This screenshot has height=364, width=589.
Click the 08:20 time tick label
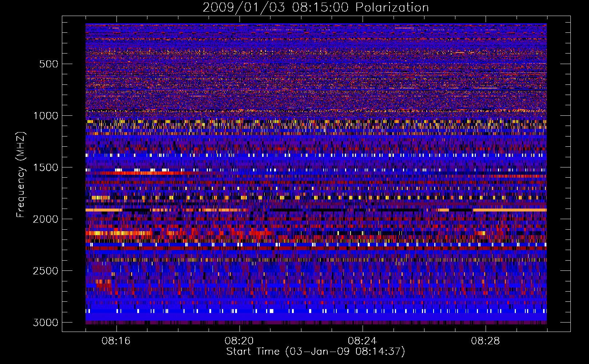[239, 341]
